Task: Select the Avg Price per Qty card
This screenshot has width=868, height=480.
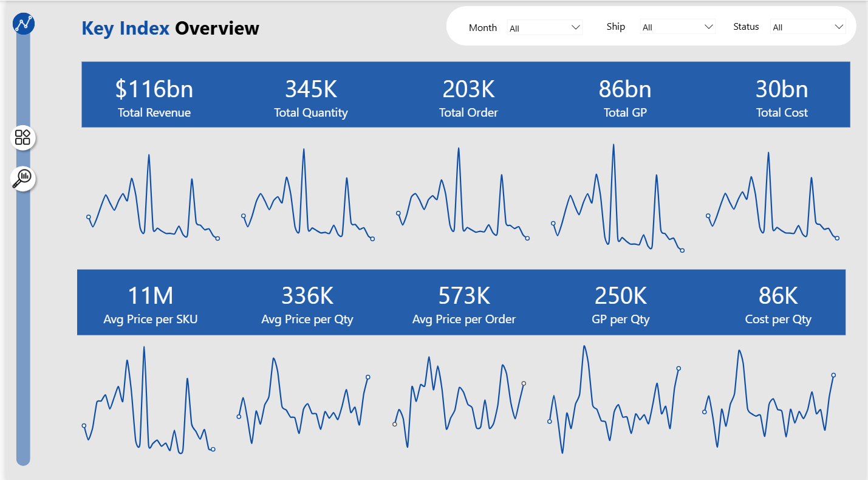Action: click(307, 302)
